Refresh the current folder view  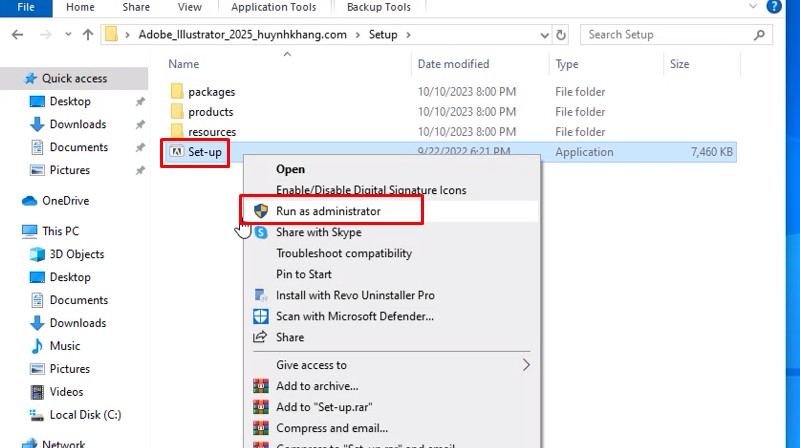[x=562, y=35]
